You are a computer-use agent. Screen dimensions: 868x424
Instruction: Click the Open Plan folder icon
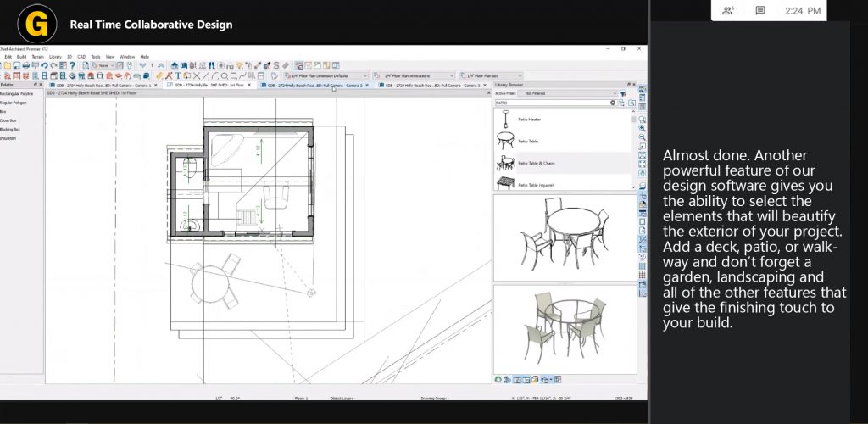tap(7, 65)
